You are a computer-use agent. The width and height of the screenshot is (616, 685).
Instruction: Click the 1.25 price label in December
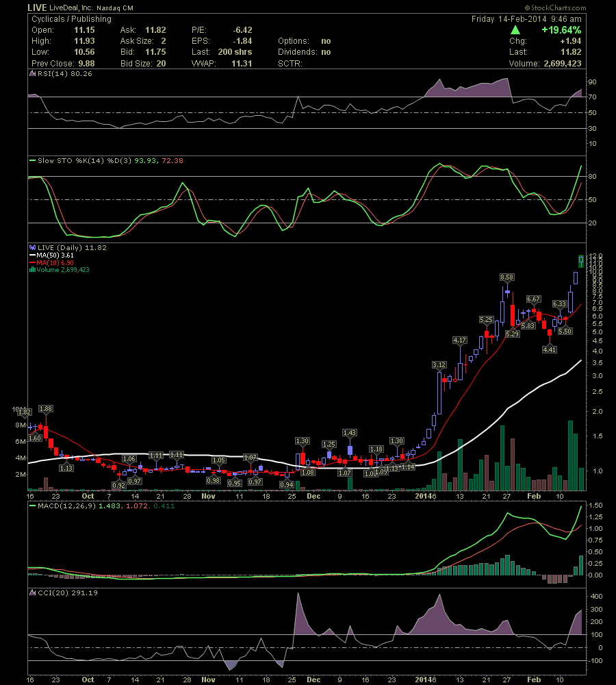click(329, 444)
